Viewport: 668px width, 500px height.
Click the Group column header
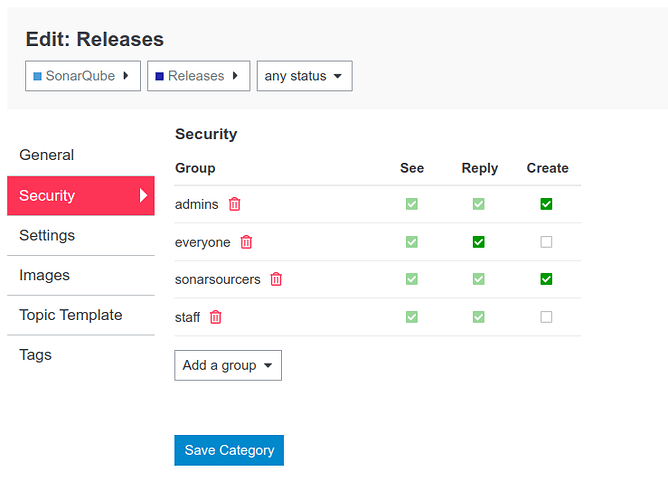tap(195, 168)
